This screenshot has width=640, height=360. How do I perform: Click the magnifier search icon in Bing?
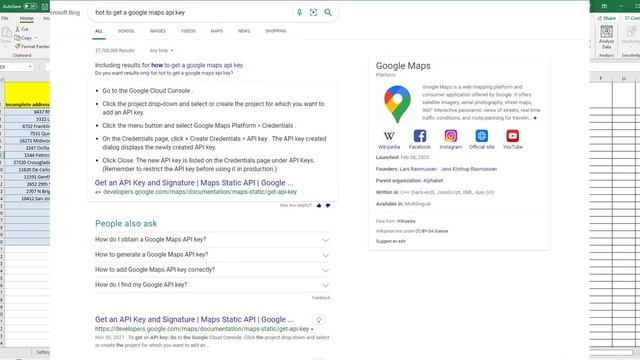point(328,12)
